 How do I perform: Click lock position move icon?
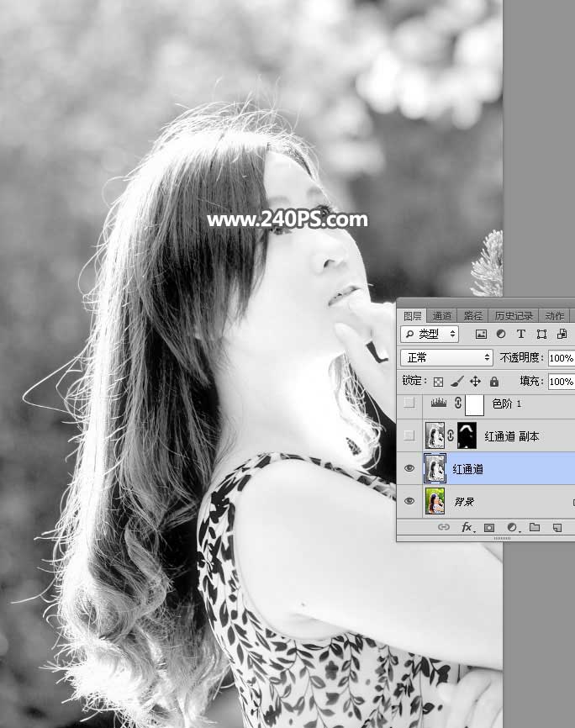coord(475,381)
